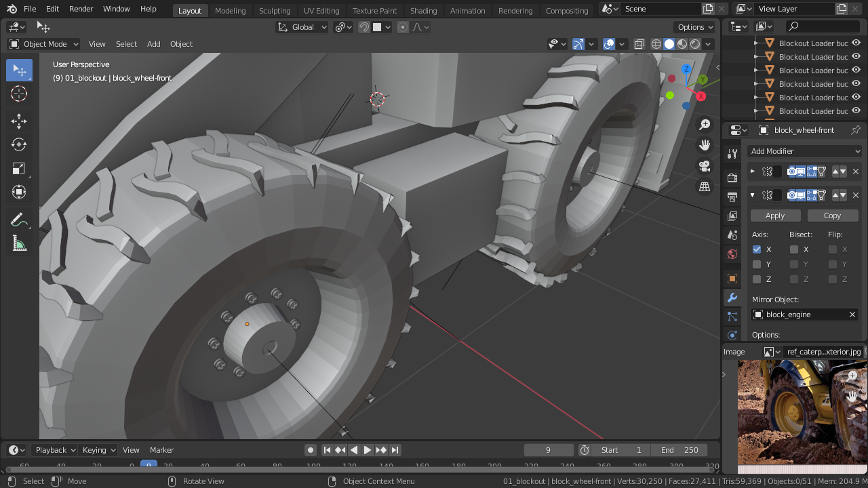Switch perspective/orthographic with grid icon

point(705,186)
